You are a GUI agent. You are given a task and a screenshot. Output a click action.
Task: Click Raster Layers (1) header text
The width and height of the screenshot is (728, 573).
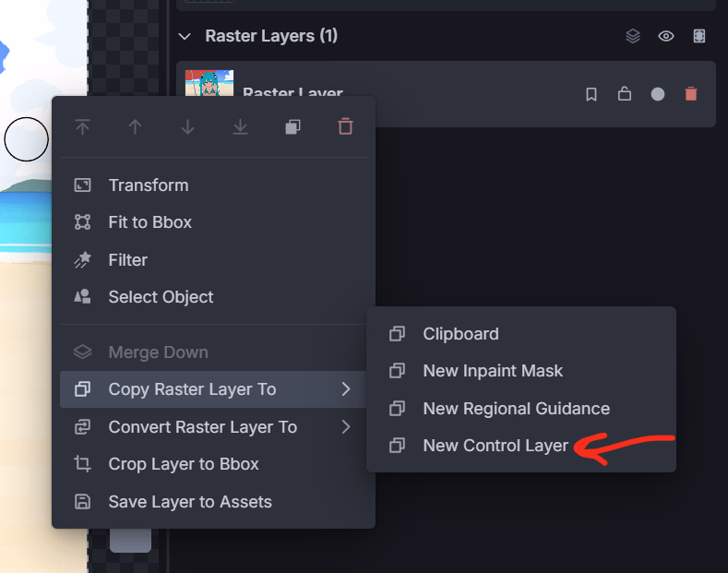point(271,36)
